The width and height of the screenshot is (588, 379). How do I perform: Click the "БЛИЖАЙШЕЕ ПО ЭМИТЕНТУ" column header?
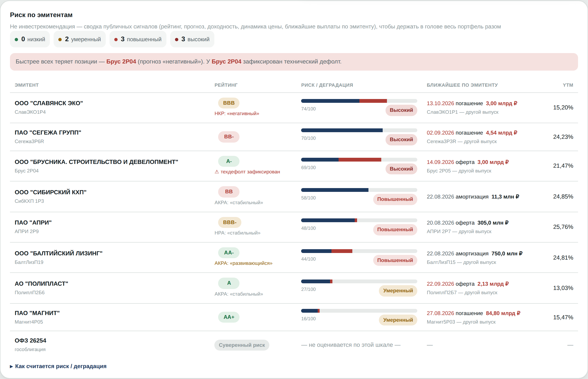pos(462,85)
